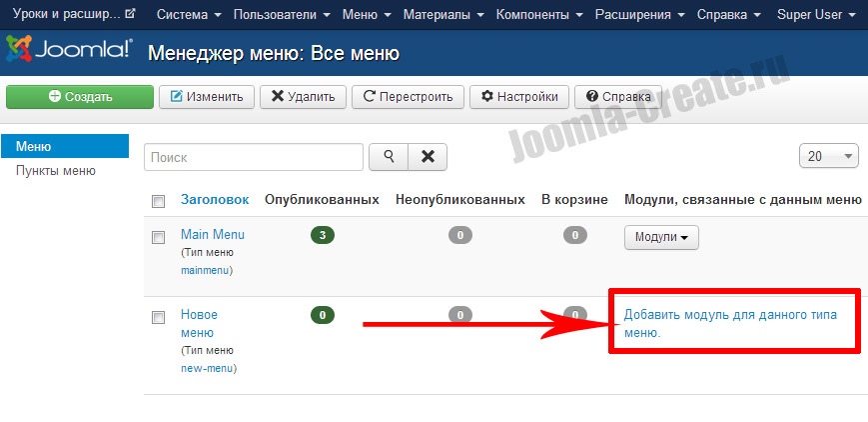
Task: Click the search magnifier button
Action: pyautogui.click(x=389, y=157)
